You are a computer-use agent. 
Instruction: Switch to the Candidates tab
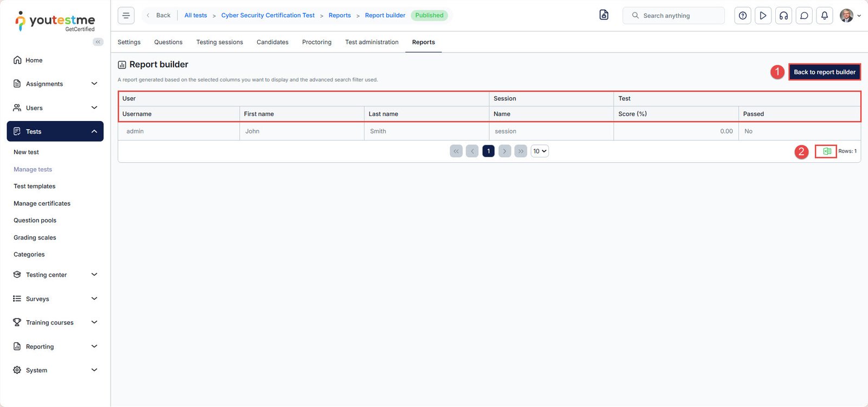click(272, 42)
